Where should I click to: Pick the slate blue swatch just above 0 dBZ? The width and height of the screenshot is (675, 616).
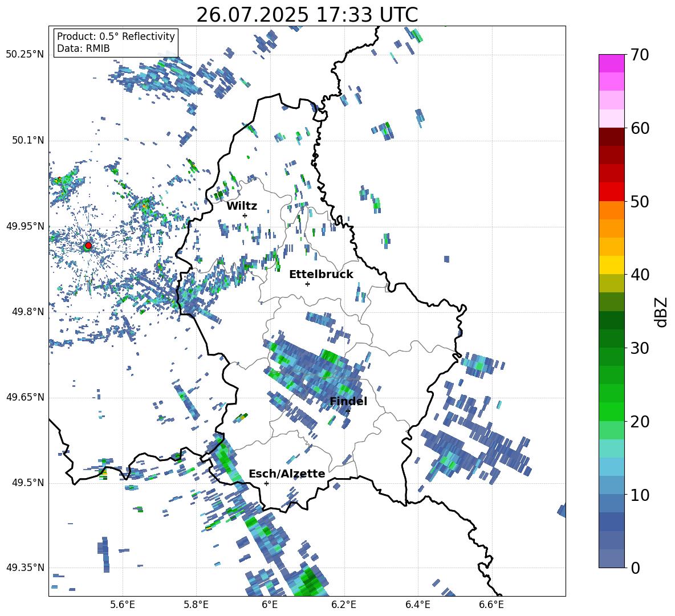pos(611,558)
